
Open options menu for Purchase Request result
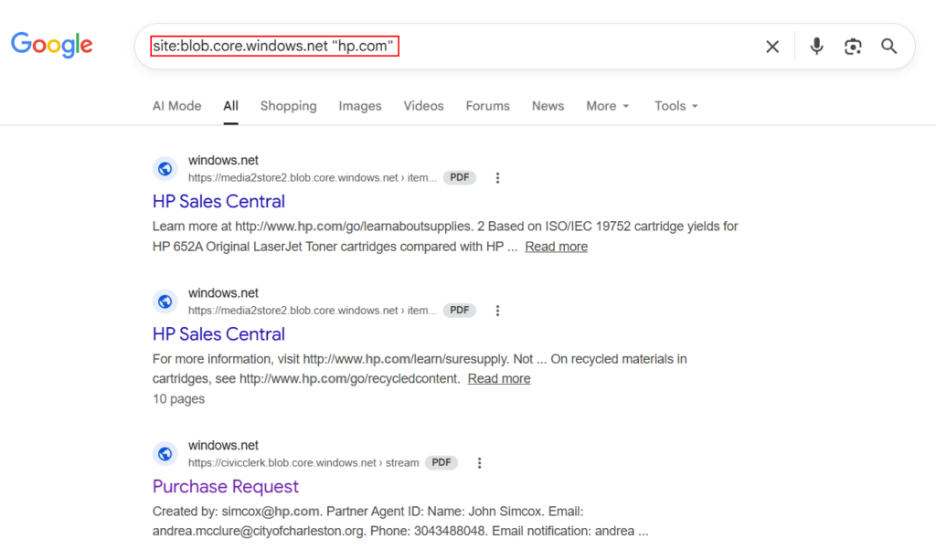[479, 463]
